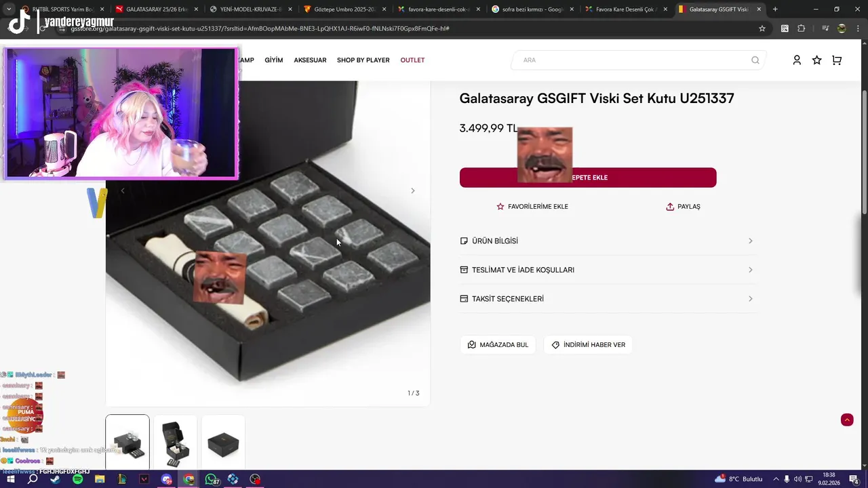Open the SHOP BY PLAYER menu
The width and height of the screenshot is (868, 488).
[363, 60]
